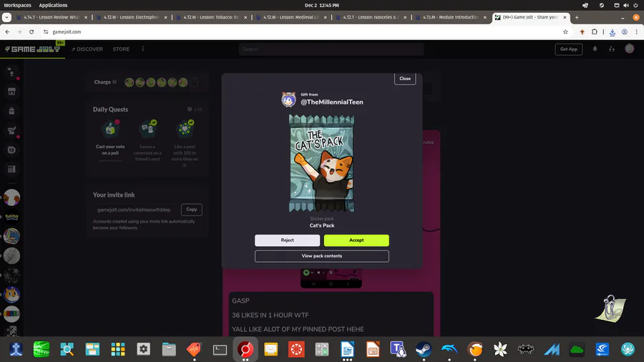Open sidebar quests icon

[11, 130]
